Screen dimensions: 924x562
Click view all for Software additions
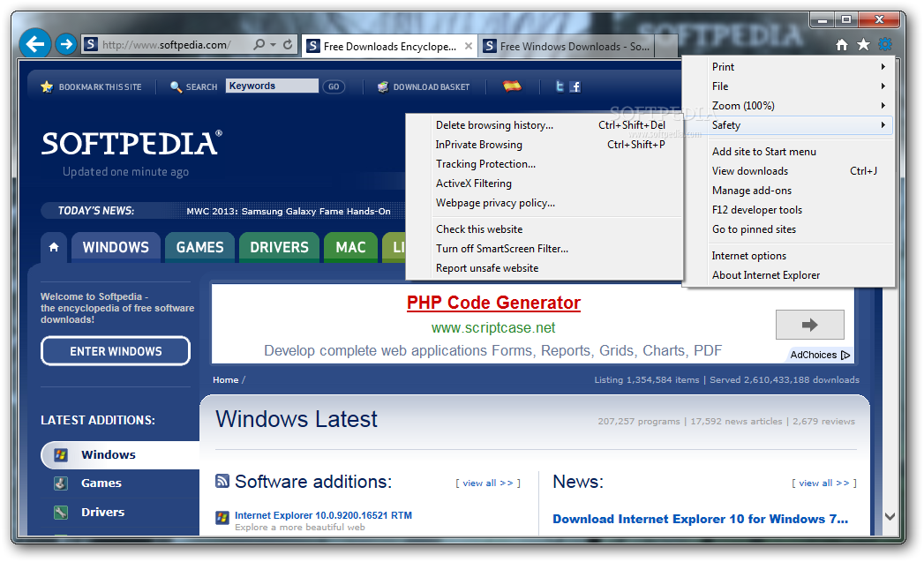pos(487,483)
